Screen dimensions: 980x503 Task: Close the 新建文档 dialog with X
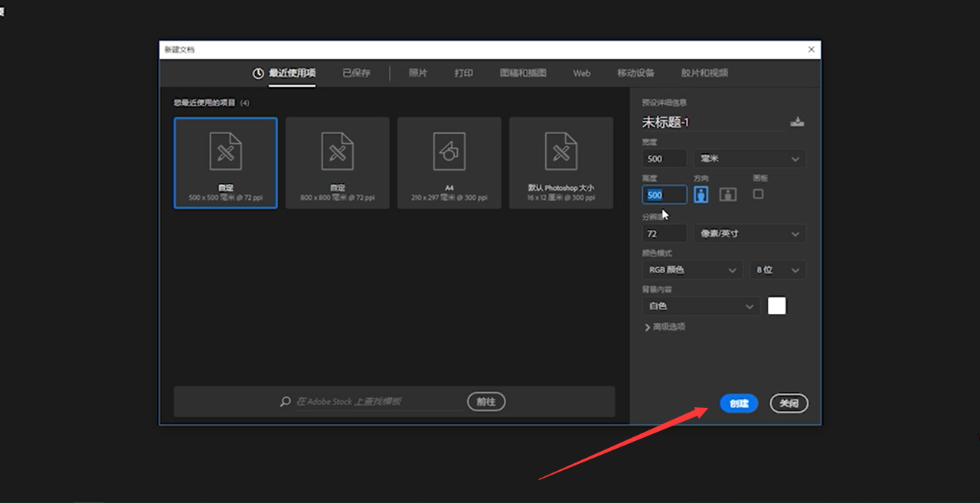coord(812,49)
